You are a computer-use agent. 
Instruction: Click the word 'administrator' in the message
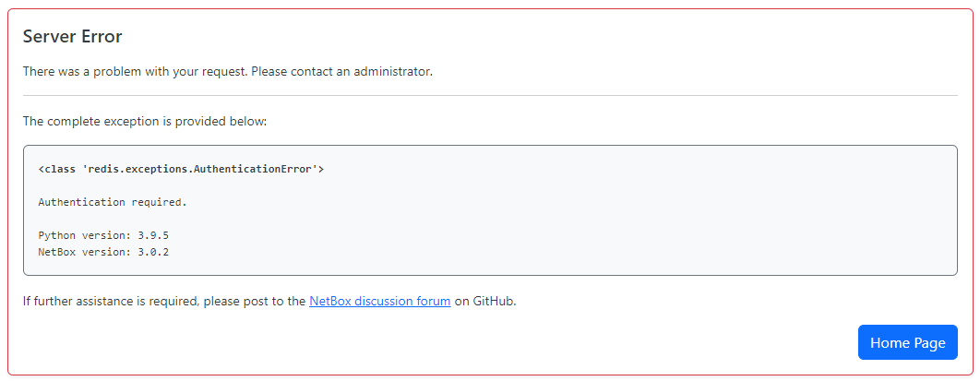pos(393,71)
